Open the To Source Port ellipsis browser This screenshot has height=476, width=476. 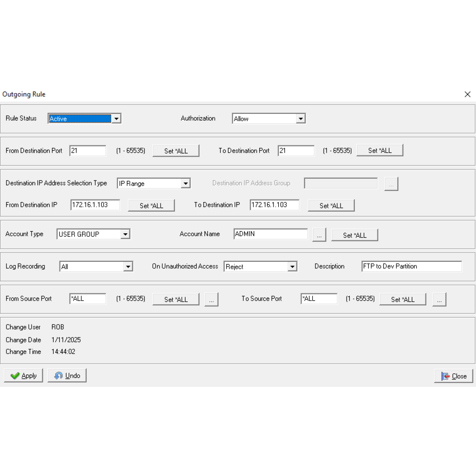pyautogui.click(x=439, y=299)
